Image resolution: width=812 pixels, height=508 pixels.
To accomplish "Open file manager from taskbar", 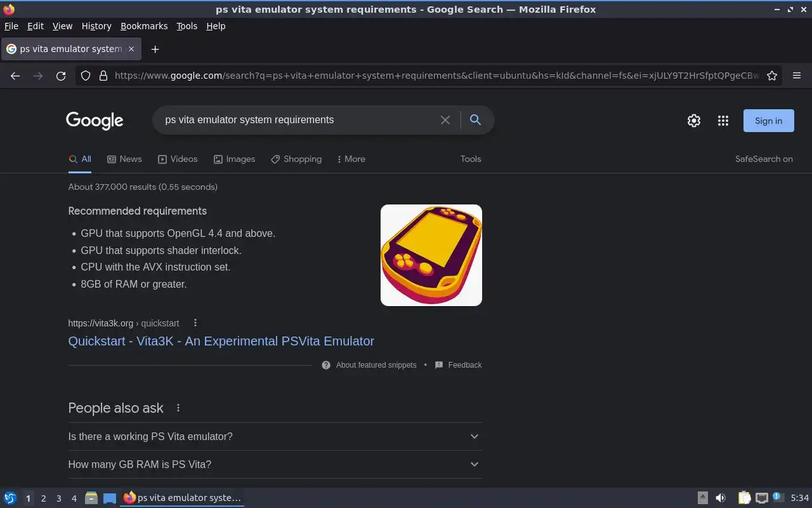I will pyautogui.click(x=91, y=498).
